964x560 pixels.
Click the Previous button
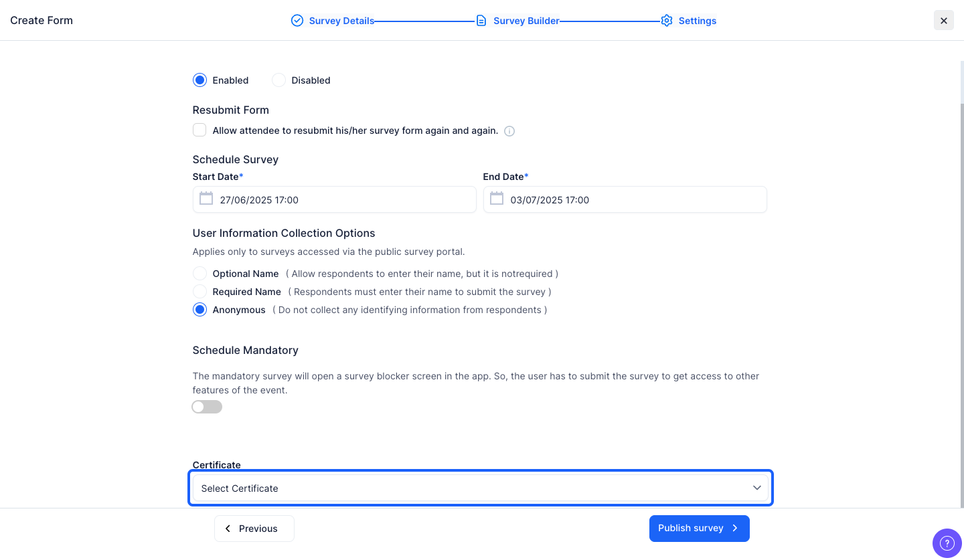254,529
